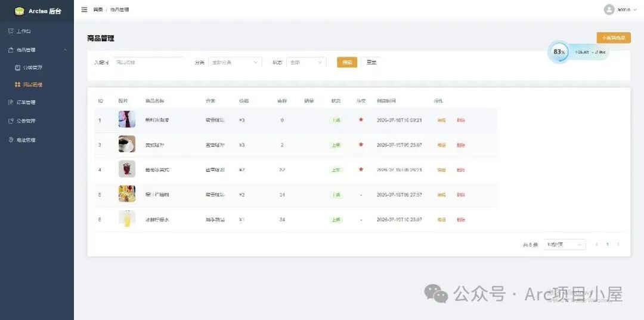
Task: Click the 价格 column header
Action: 244,101
